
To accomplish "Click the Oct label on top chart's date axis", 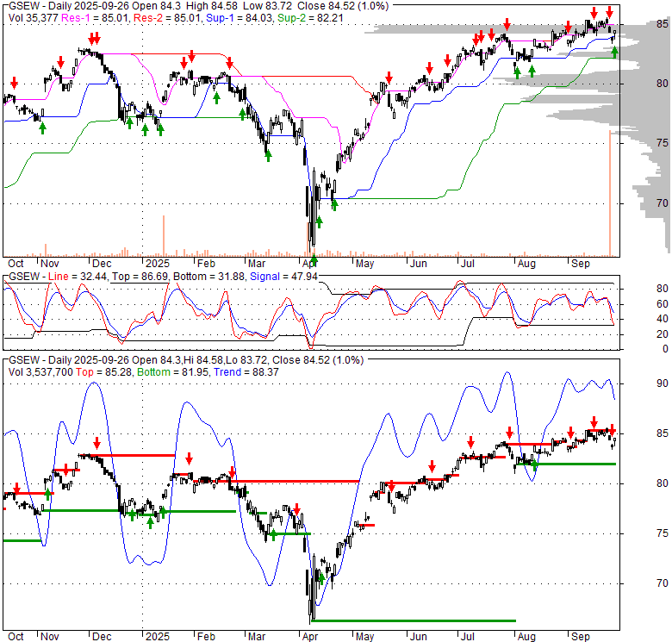I will click(x=16, y=264).
